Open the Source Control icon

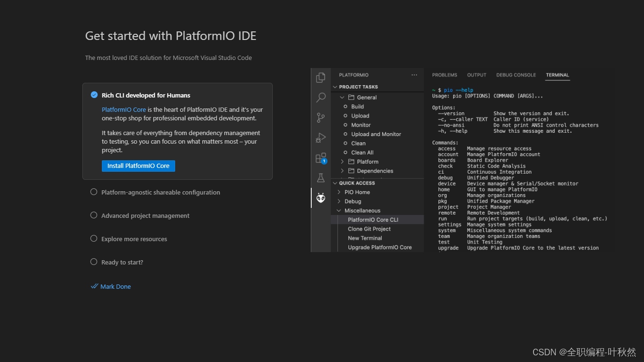click(320, 117)
